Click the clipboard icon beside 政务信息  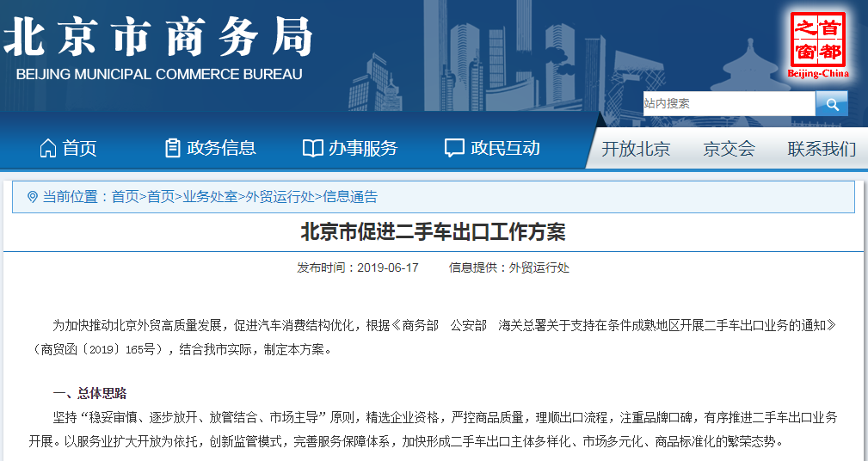coord(173,148)
